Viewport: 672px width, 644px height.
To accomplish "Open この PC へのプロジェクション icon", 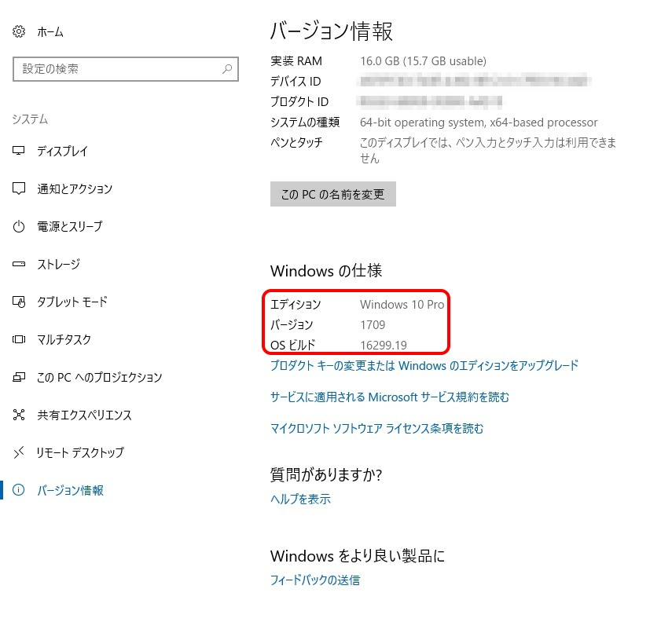I will click(19, 378).
